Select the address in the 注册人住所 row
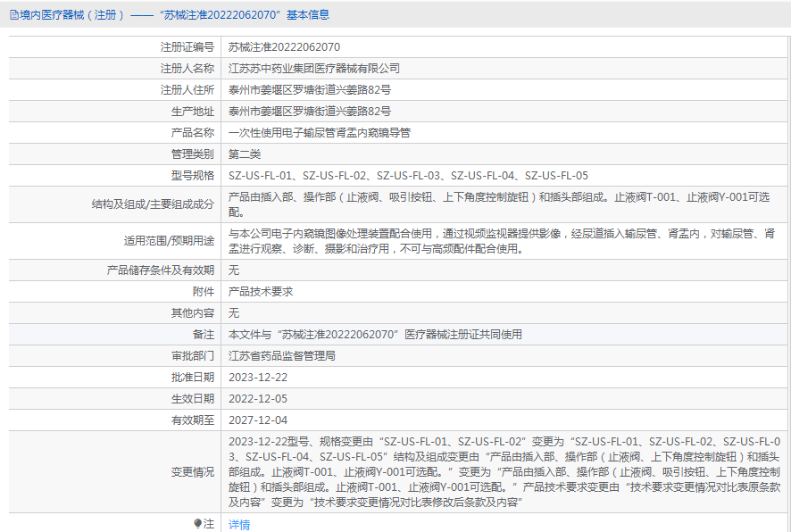 coord(309,90)
